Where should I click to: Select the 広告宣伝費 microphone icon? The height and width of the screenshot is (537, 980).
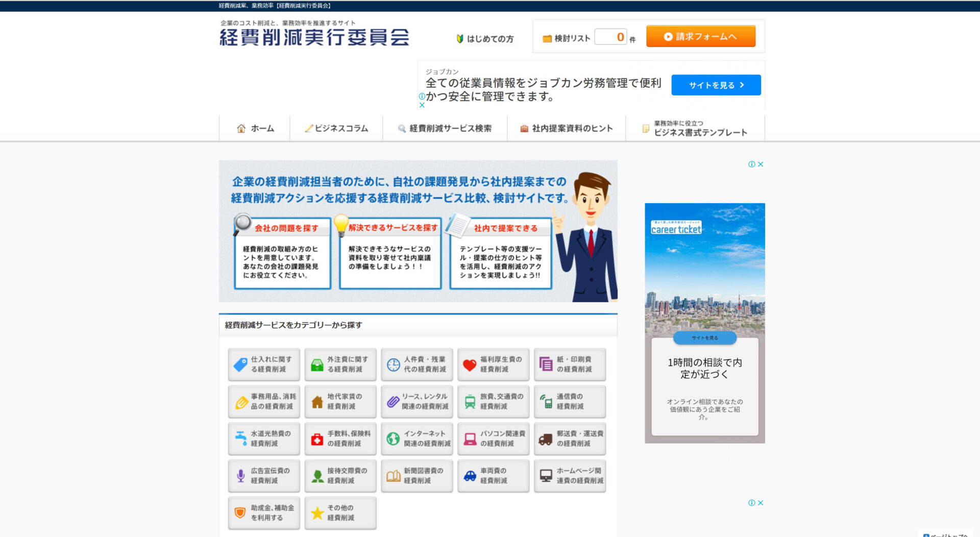pyautogui.click(x=240, y=476)
